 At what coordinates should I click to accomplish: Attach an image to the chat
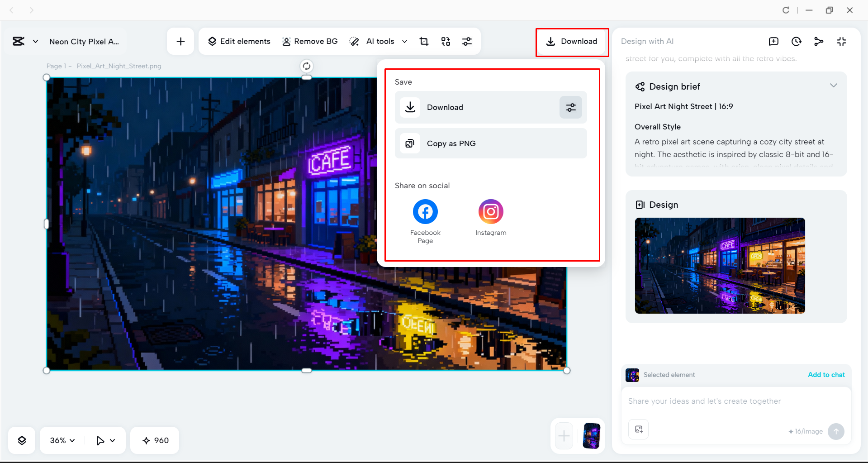[638, 429]
